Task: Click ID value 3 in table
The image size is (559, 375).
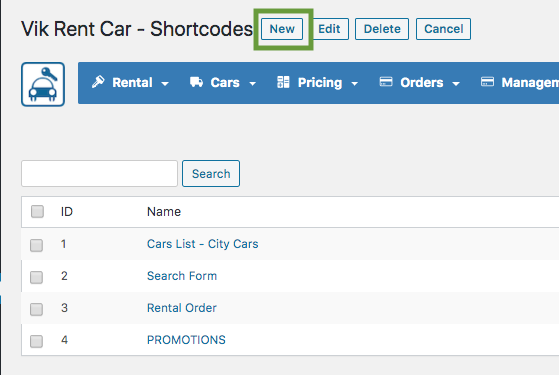Action: pyautogui.click(x=64, y=308)
